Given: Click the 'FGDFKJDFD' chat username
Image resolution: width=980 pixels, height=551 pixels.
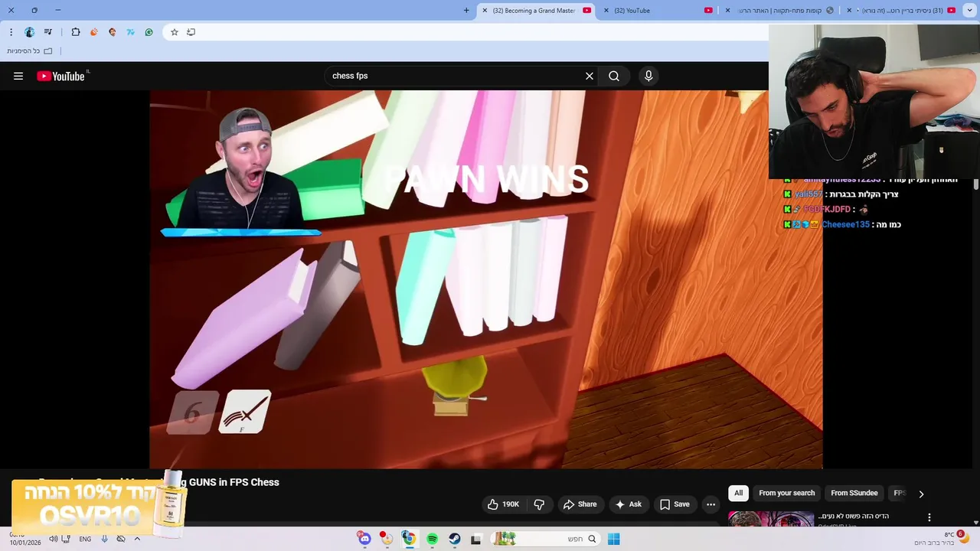Looking at the screenshot, I should tap(827, 209).
